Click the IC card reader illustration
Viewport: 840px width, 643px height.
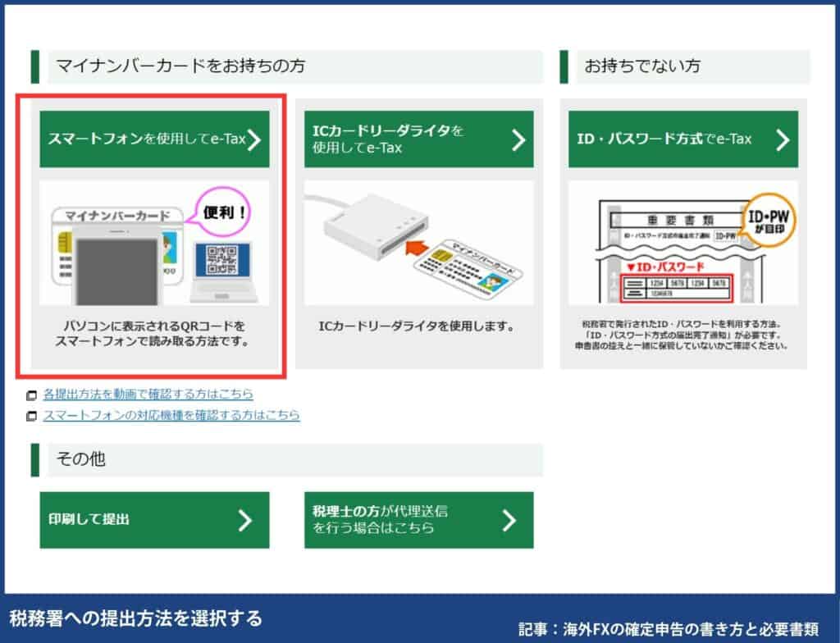coord(419,244)
